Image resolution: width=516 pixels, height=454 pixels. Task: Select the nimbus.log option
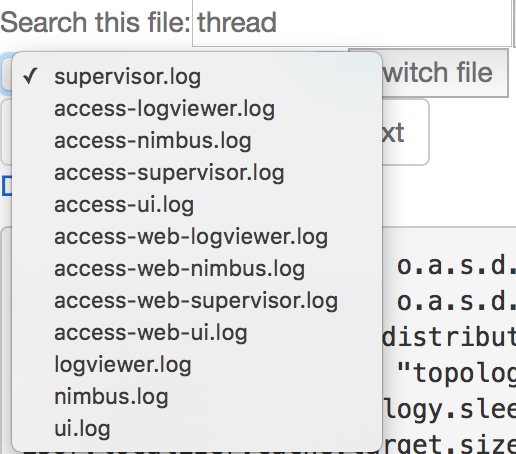pyautogui.click(x=197, y=397)
